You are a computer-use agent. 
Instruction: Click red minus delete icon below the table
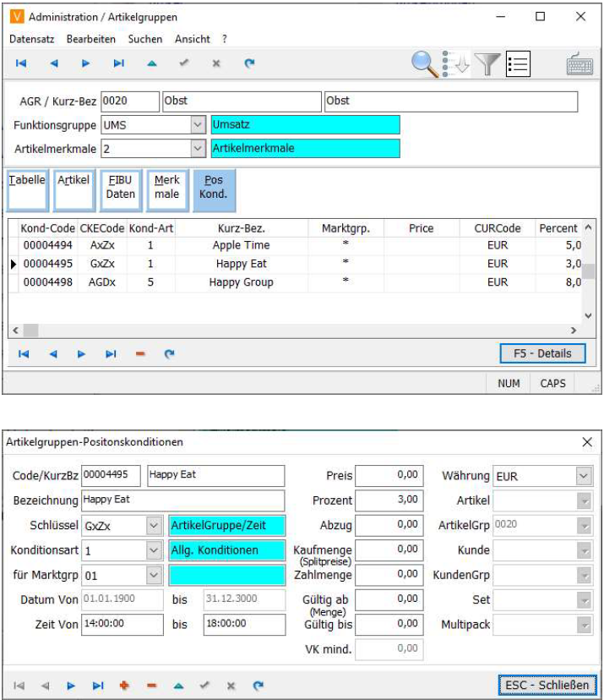(139, 354)
